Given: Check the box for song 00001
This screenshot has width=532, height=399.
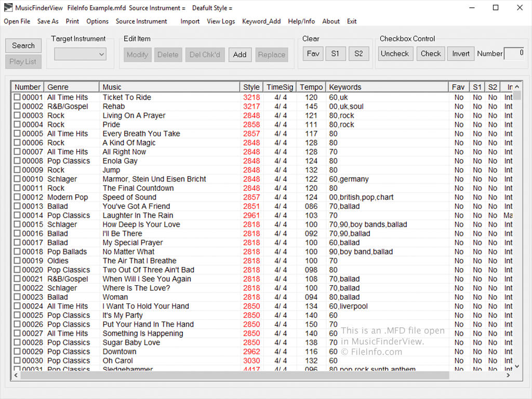Looking at the screenshot, I should (17, 97).
